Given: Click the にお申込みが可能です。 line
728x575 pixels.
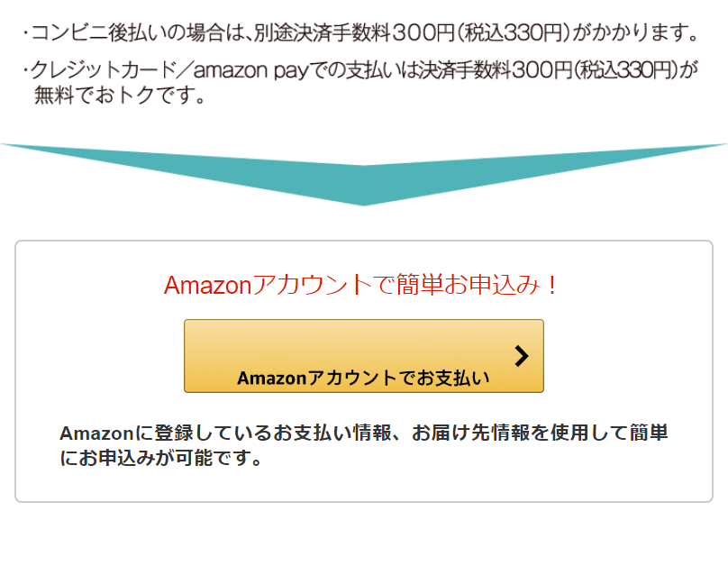Looking at the screenshot, I should pyautogui.click(x=161, y=458).
